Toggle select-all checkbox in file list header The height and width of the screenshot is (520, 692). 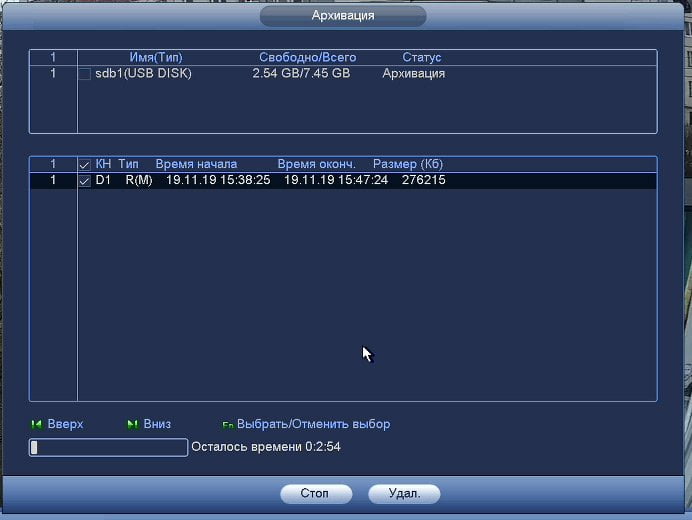(84, 165)
